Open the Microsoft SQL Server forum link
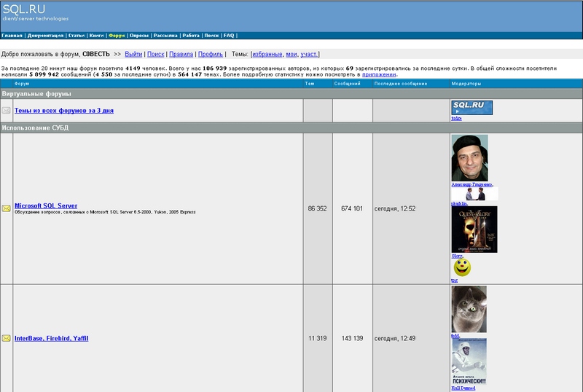The height and width of the screenshot is (392, 583). click(x=46, y=206)
